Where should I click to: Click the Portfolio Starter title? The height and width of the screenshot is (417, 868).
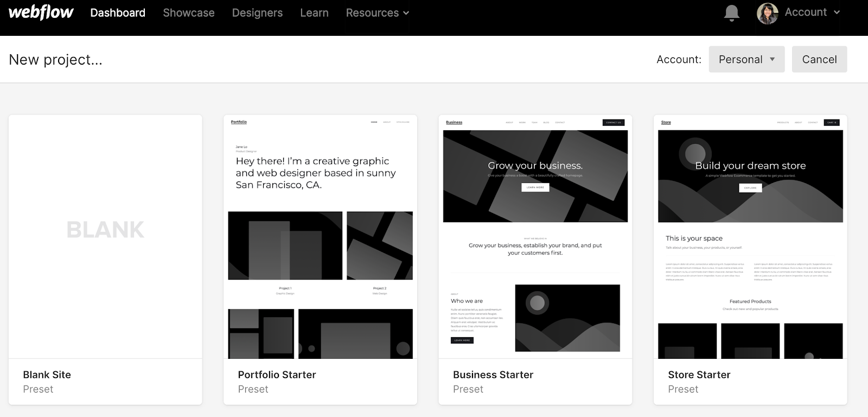pos(277,375)
